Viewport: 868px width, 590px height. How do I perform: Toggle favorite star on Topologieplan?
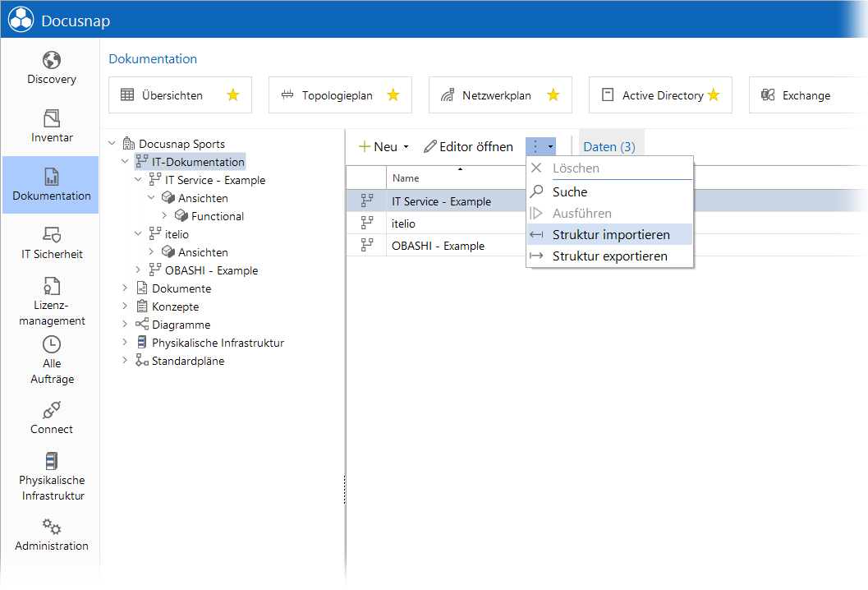393,95
